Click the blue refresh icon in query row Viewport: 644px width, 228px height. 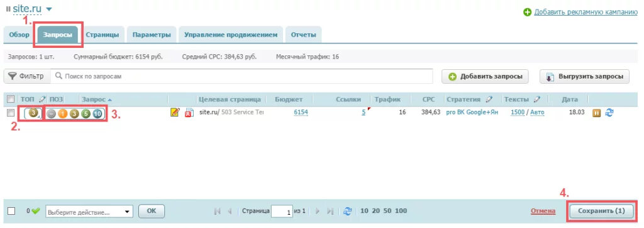click(x=609, y=112)
